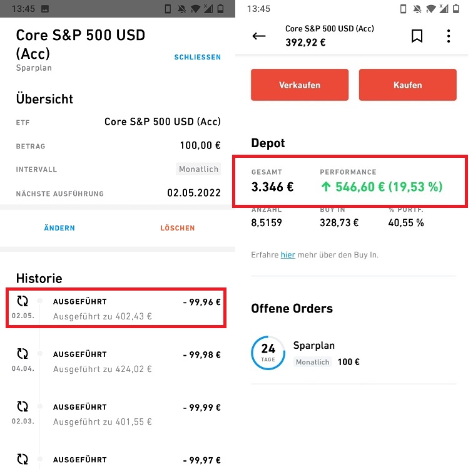Tap the green performance up arrow
Screen dimensions: 473x476
326,187
